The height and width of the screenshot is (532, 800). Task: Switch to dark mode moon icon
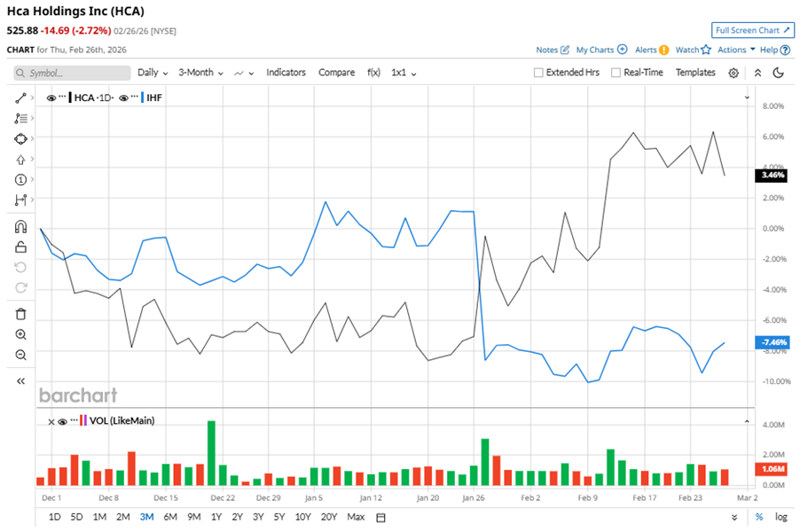tap(778, 73)
